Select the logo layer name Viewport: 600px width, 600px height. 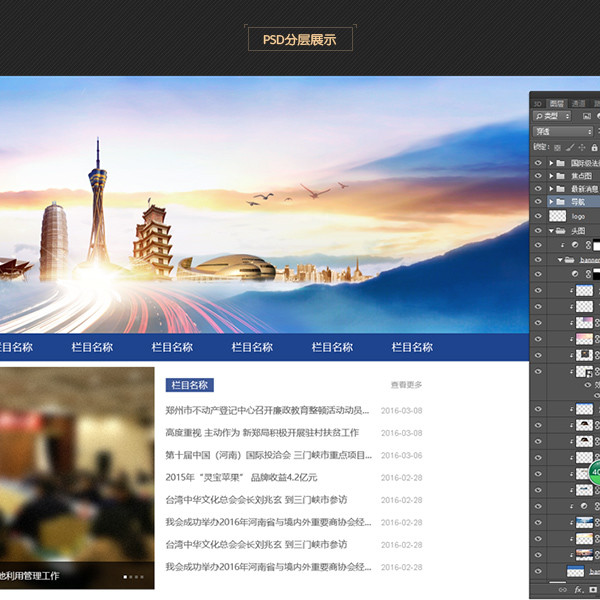[578, 217]
